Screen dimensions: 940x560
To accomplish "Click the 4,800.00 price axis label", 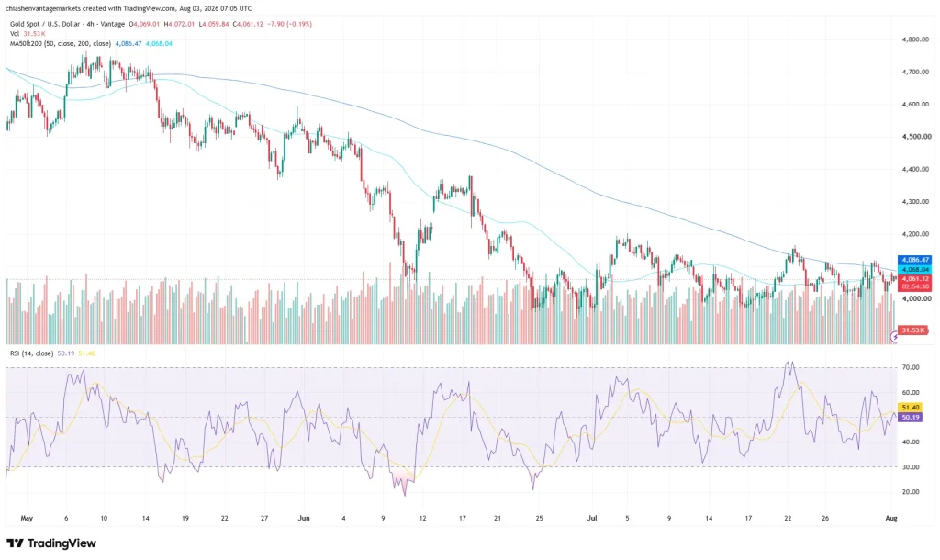I will click(916, 39).
